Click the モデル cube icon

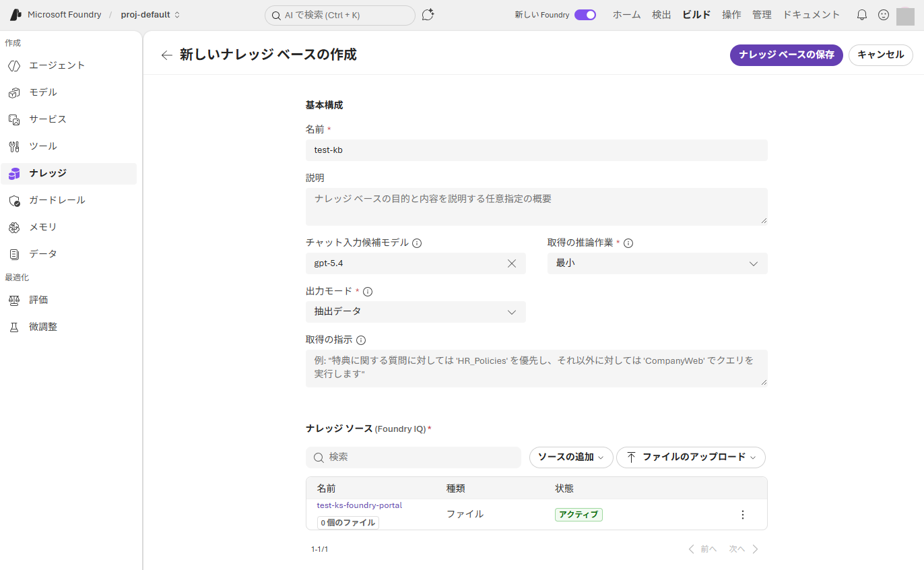click(x=14, y=92)
